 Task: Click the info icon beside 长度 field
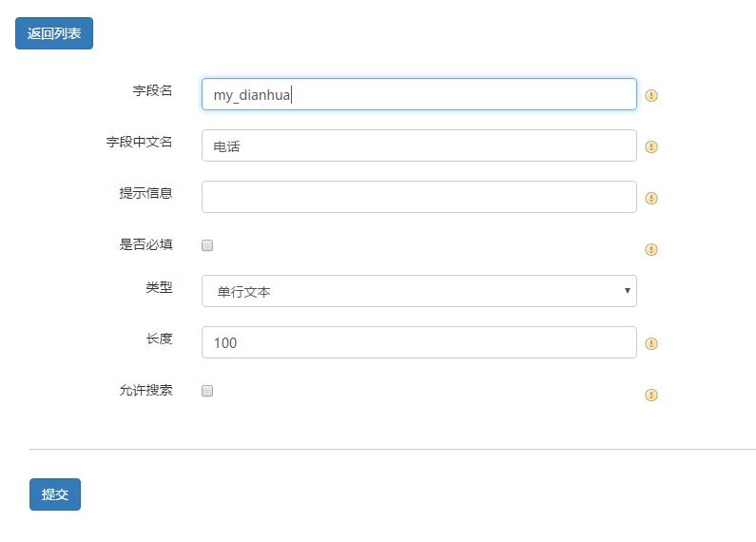651,343
